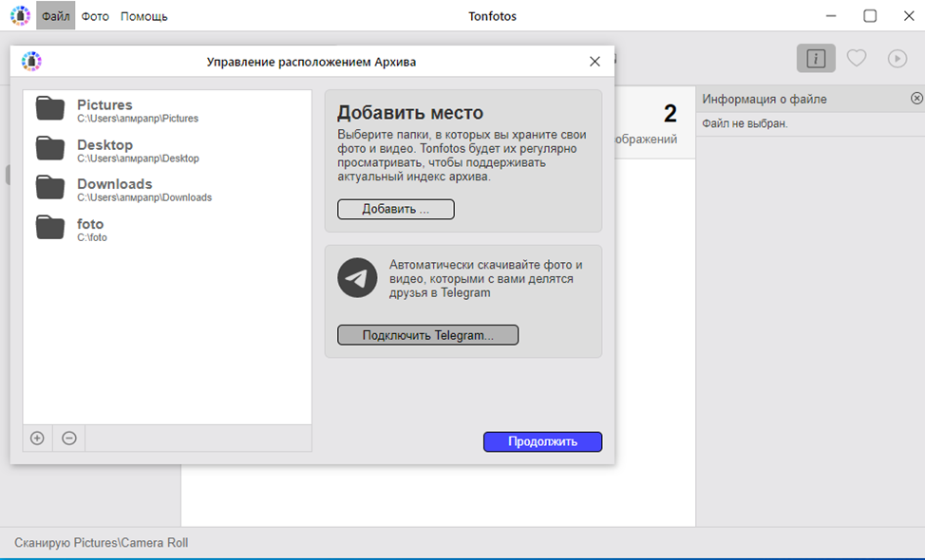Close the Информация о файле panel

[916, 99]
